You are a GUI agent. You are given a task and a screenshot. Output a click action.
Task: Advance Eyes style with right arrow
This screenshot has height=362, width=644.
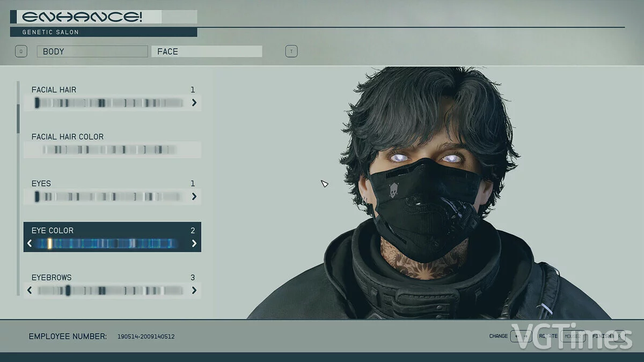pyautogui.click(x=194, y=197)
